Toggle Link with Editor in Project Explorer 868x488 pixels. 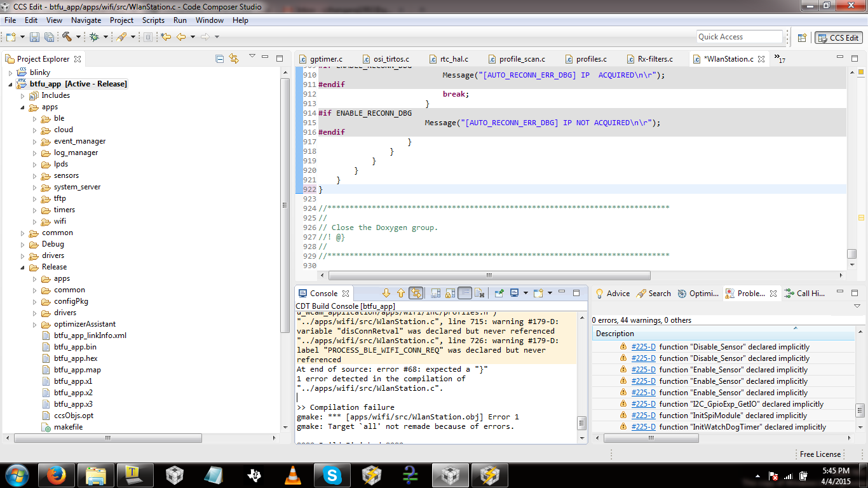(x=234, y=58)
